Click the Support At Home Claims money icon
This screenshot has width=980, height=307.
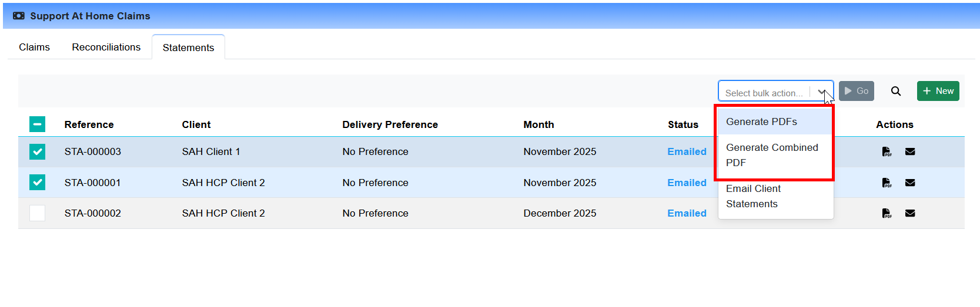tap(19, 16)
